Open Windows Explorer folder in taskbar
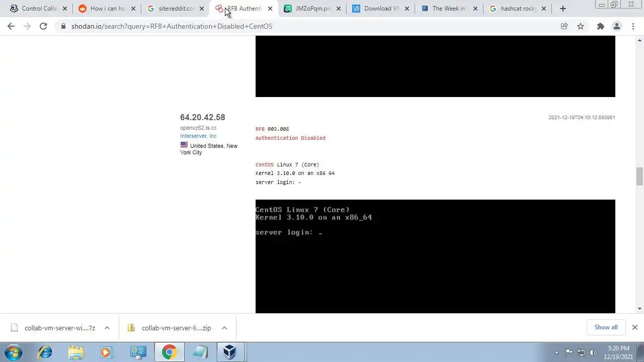 [x=76, y=352]
